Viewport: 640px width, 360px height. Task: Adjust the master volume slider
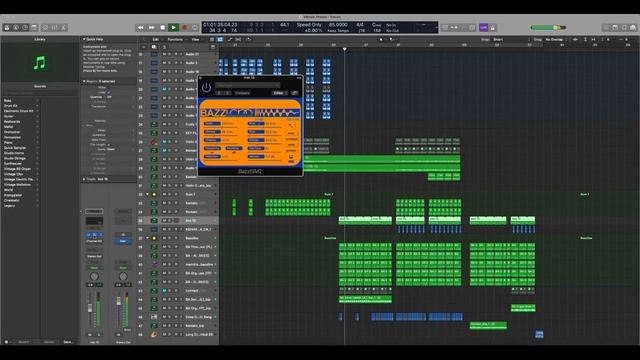click(548, 27)
